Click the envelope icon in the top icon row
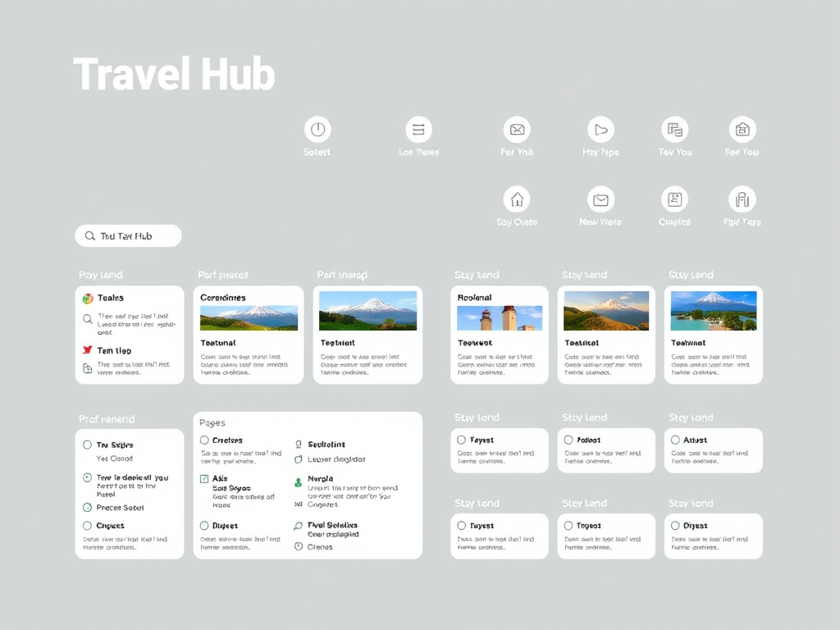The image size is (840, 630). point(517,130)
